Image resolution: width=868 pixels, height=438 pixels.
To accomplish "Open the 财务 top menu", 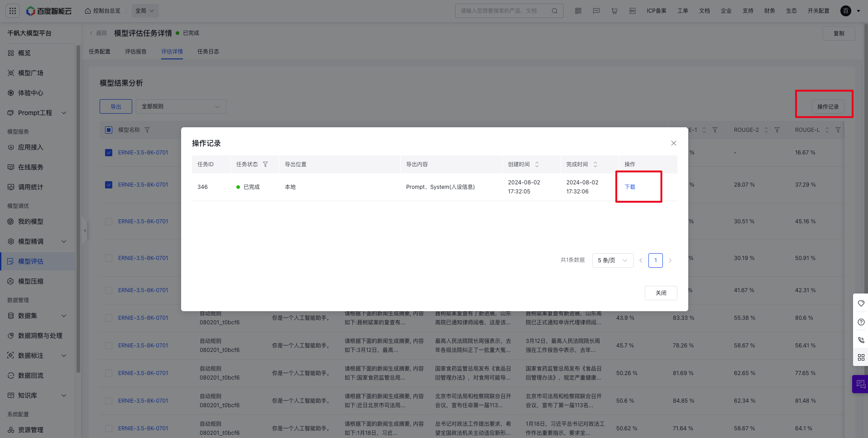I will [x=770, y=11].
